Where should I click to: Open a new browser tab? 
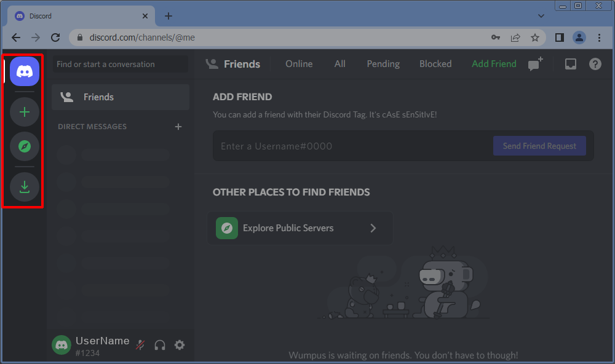169,16
